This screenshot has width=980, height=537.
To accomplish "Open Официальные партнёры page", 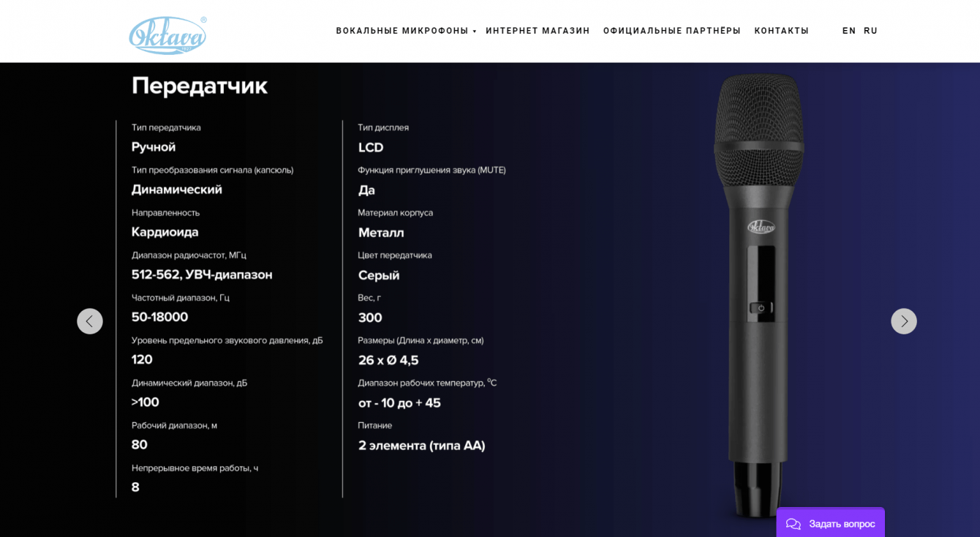I will tap(671, 31).
